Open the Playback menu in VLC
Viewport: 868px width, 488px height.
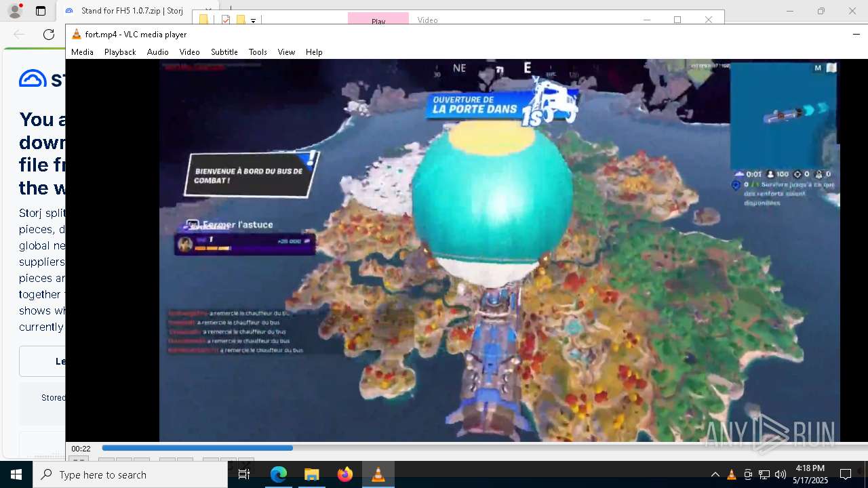tap(120, 52)
